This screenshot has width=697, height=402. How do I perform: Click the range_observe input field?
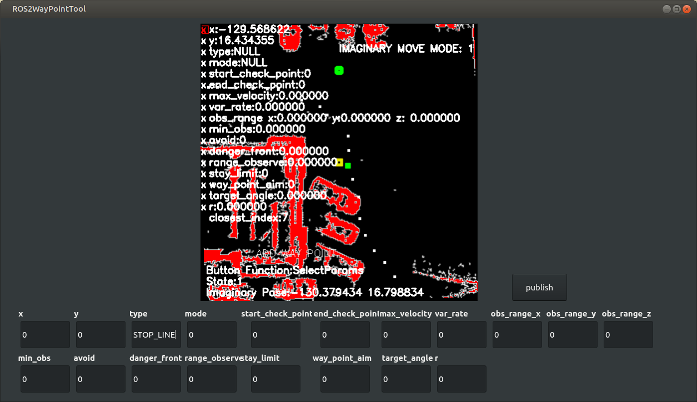[212, 379]
